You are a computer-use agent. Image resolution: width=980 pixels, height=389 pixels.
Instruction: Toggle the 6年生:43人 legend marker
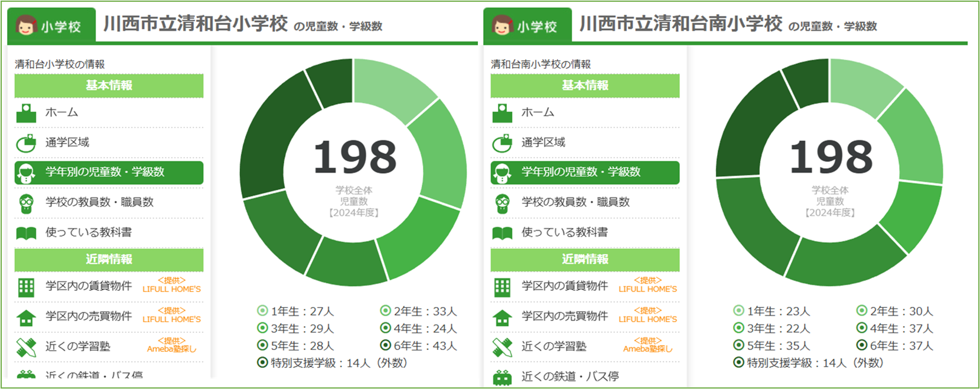tap(385, 345)
